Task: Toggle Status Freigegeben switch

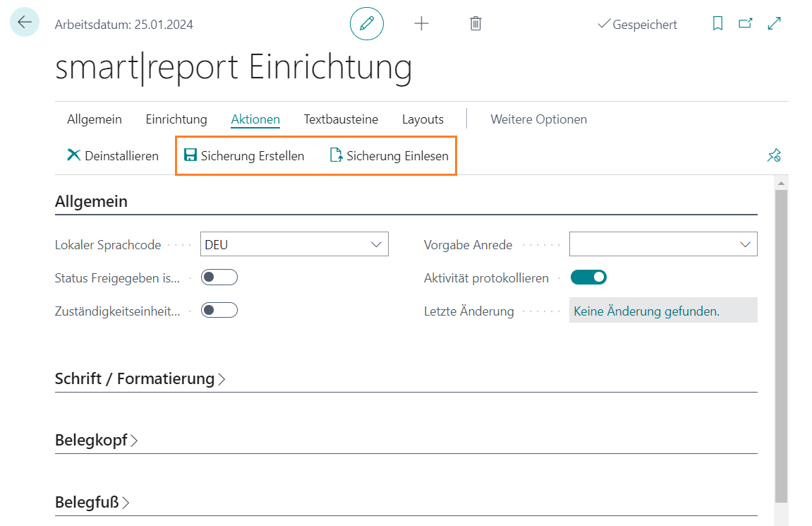Action: pyautogui.click(x=219, y=277)
